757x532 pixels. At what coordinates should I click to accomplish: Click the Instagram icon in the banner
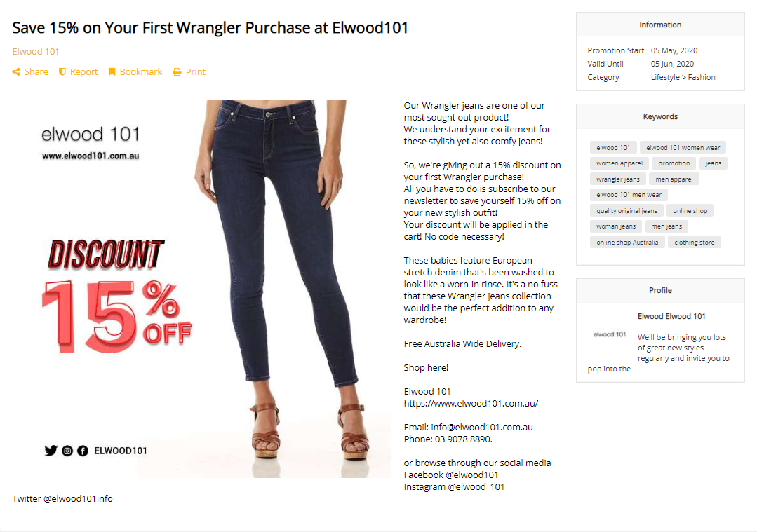pos(67,451)
